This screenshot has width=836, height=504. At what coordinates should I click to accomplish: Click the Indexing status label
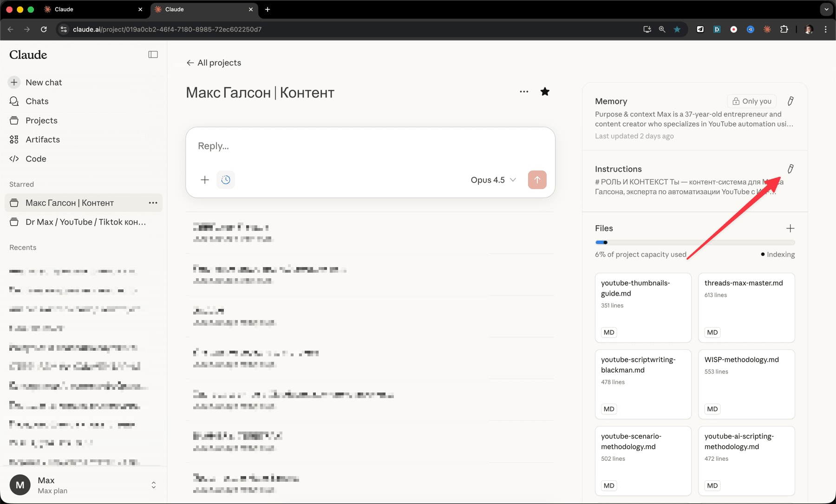click(x=778, y=254)
